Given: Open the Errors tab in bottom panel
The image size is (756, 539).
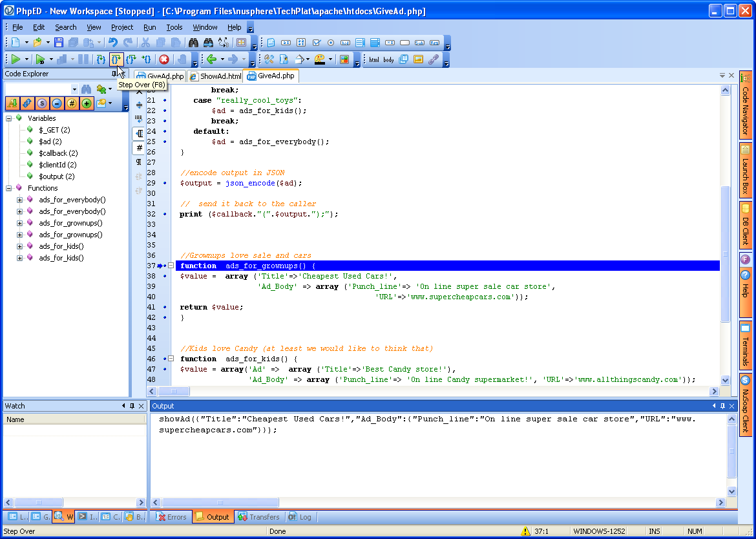Looking at the screenshot, I should point(171,517).
